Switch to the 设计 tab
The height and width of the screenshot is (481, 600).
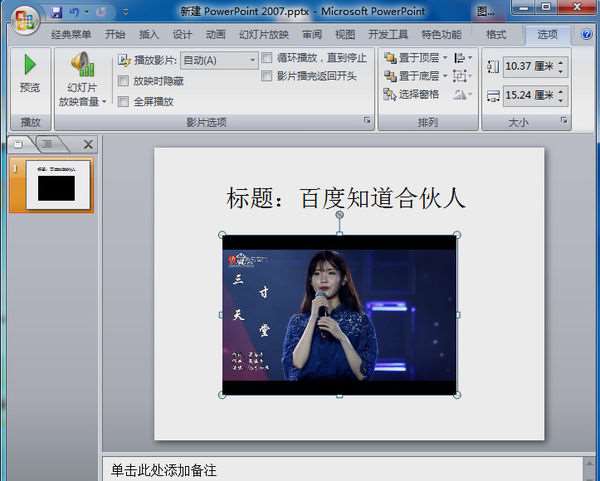[182, 34]
